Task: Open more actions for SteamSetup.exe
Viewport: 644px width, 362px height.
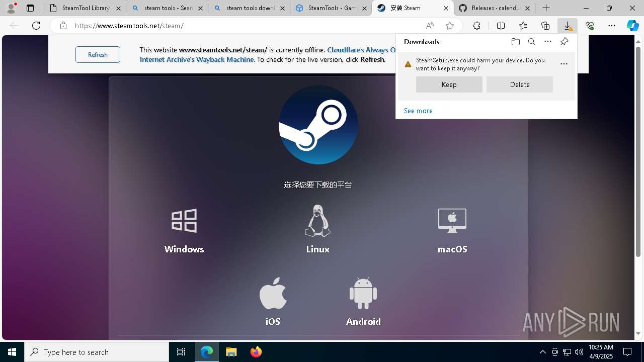Action: pyautogui.click(x=564, y=64)
